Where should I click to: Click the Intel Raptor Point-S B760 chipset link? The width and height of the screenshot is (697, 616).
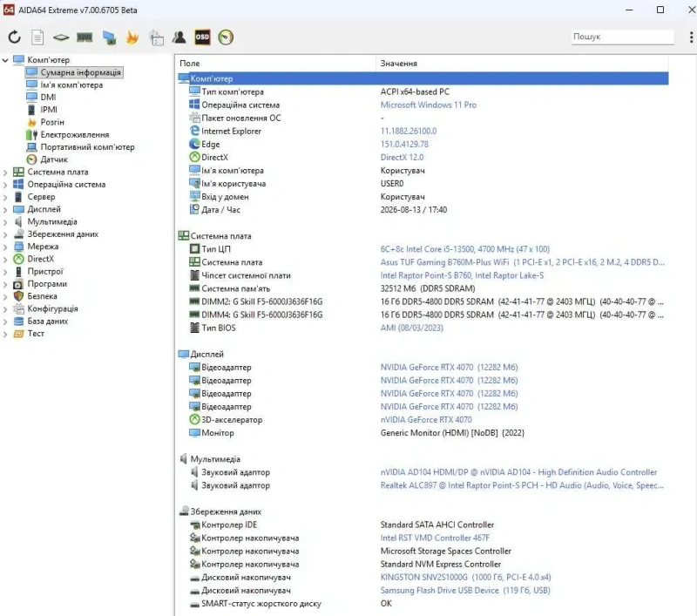tap(462, 275)
